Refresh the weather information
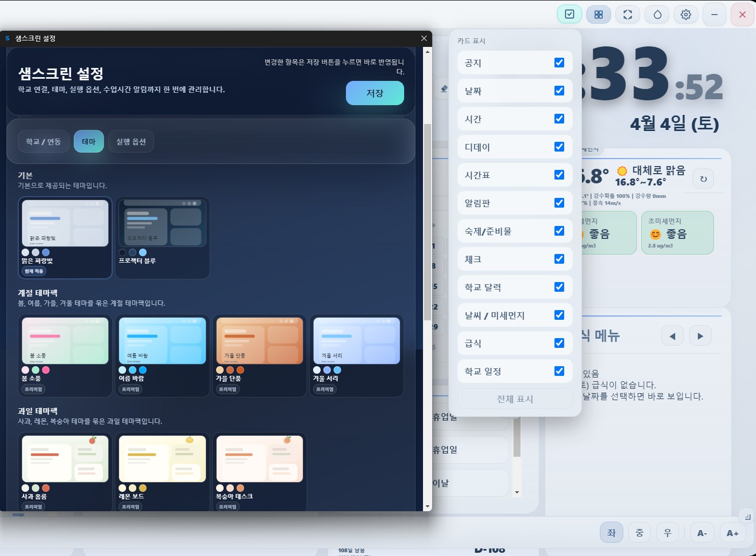756x556 pixels. coord(703,179)
